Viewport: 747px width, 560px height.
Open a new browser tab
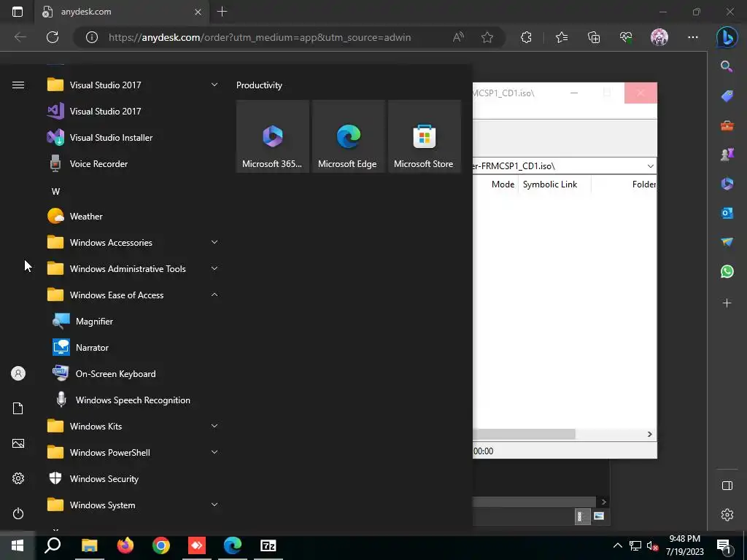[x=222, y=12]
